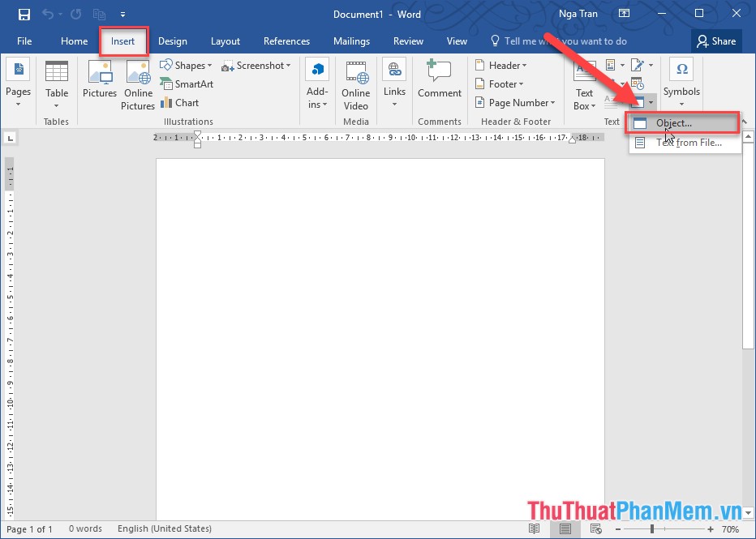Screen dimensions: 756x539
Task: Click the right indent marker on ruler
Action: pyautogui.click(x=573, y=140)
